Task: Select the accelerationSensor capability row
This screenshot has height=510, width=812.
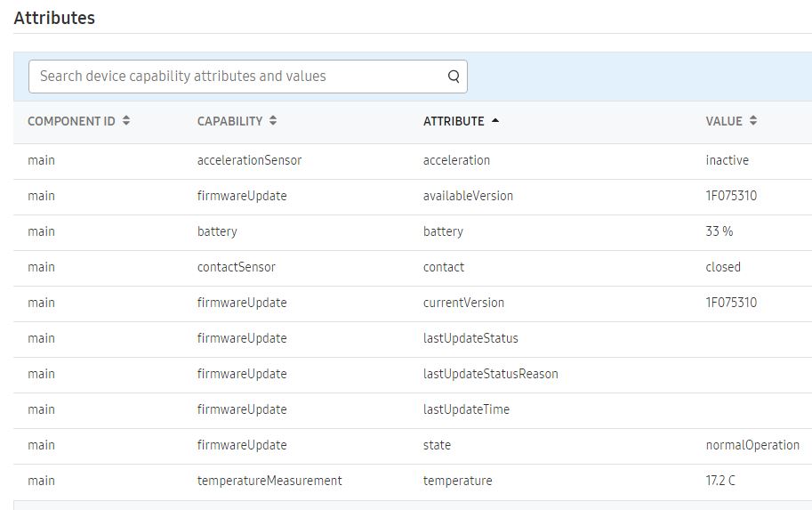Action: pos(413,161)
